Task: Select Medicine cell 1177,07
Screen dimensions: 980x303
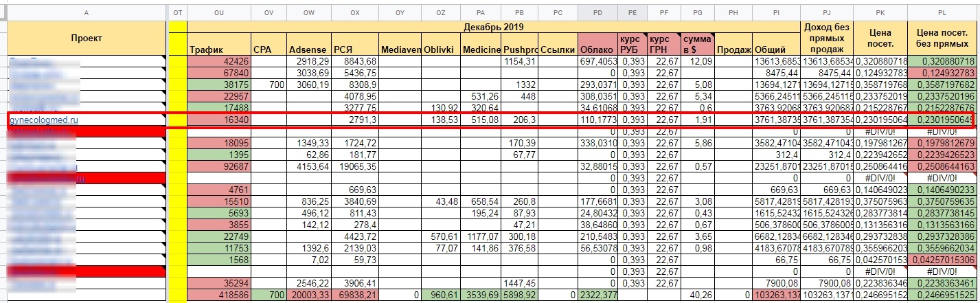Action: tap(481, 237)
